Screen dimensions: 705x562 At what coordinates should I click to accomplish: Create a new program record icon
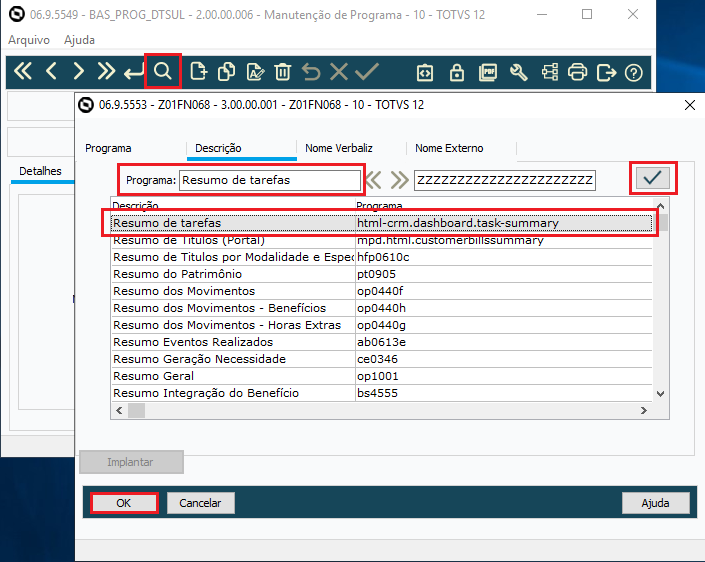pos(198,71)
